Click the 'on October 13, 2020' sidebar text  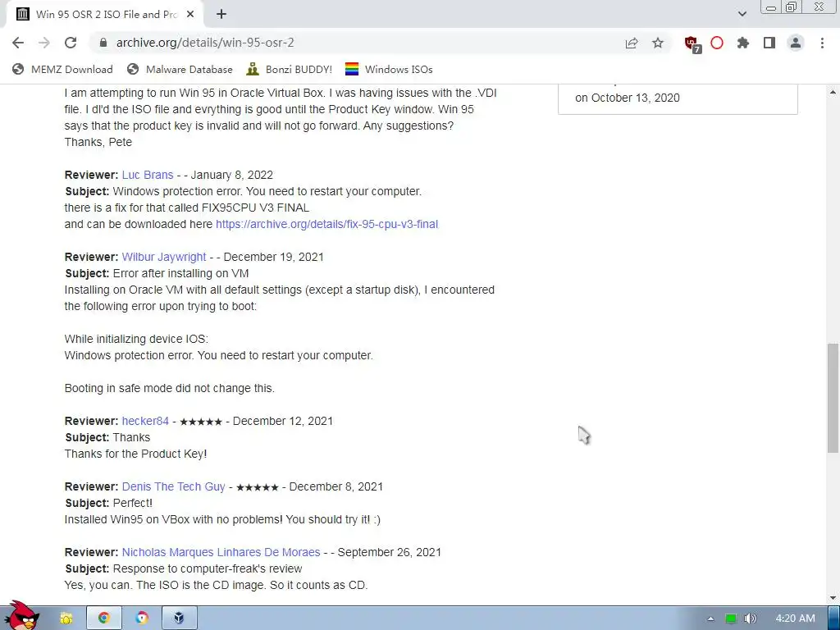[x=628, y=98]
